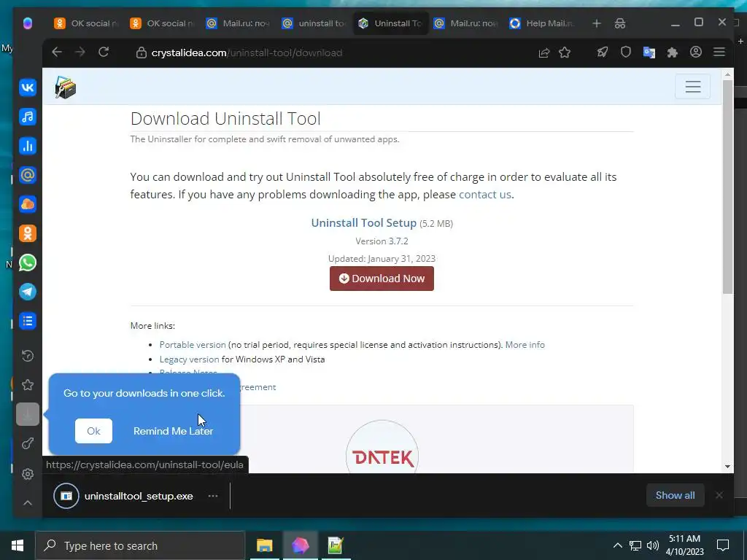Open Telegram from the sidebar
The width and height of the screenshot is (747, 560).
point(28,292)
